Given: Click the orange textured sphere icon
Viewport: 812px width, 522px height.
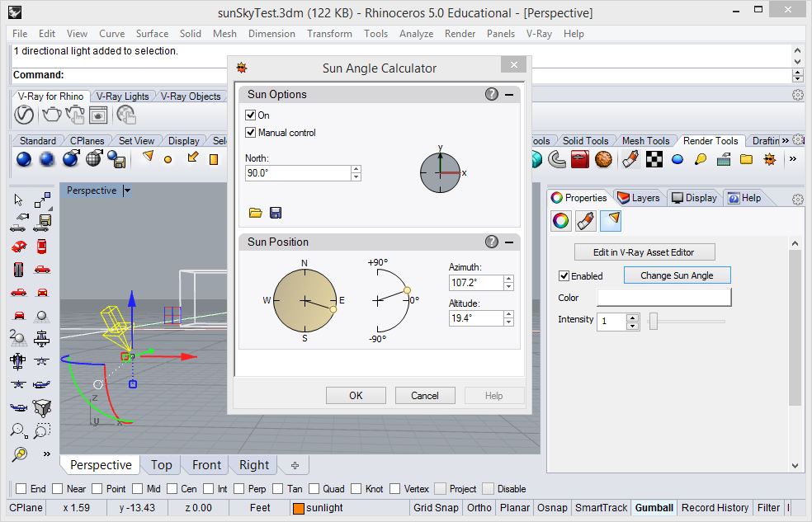Looking at the screenshot, I should [604, 159].
